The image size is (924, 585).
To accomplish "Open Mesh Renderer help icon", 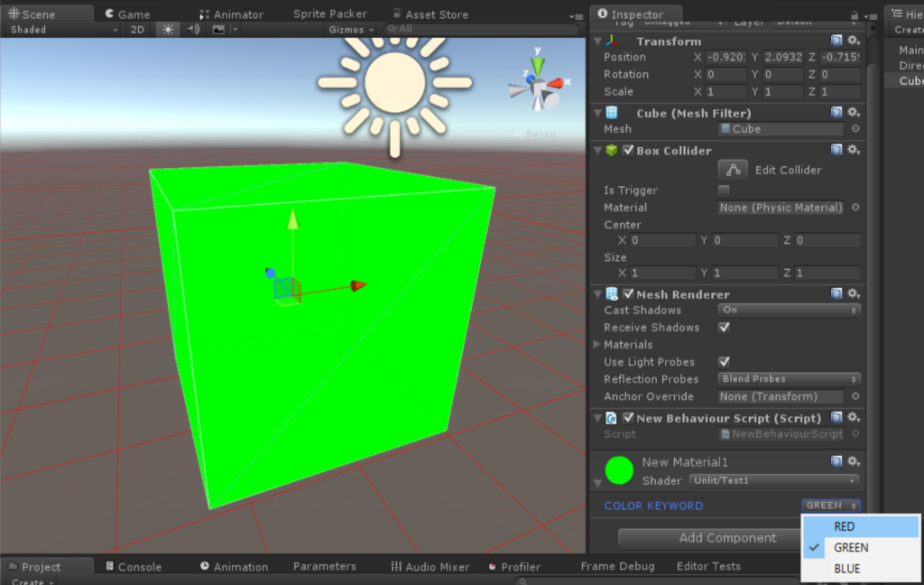I will tap(836, 293).
